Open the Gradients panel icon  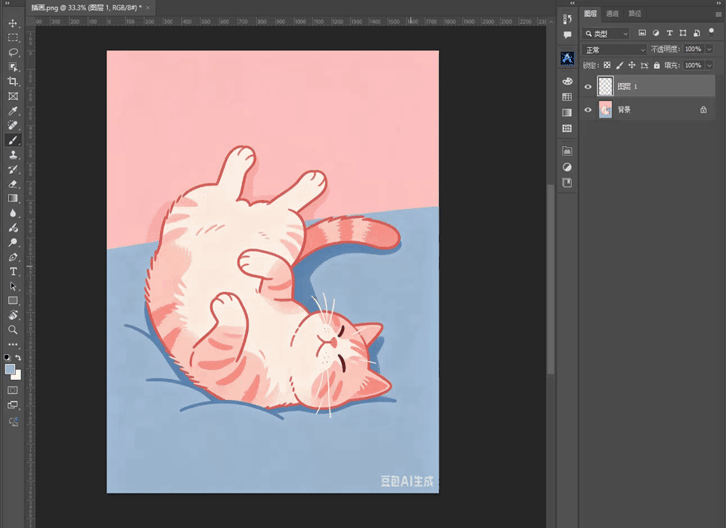point(567,113)
